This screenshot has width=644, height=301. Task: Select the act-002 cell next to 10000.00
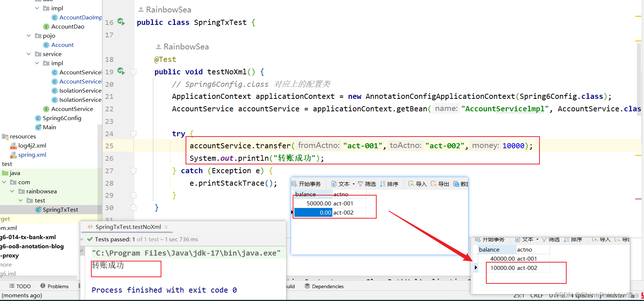[x=533, y=268]
